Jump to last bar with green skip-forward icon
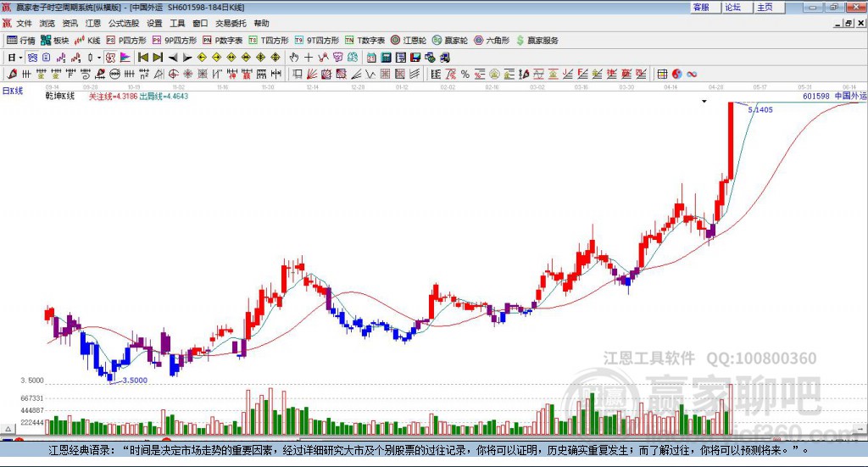 pos(158,58)
